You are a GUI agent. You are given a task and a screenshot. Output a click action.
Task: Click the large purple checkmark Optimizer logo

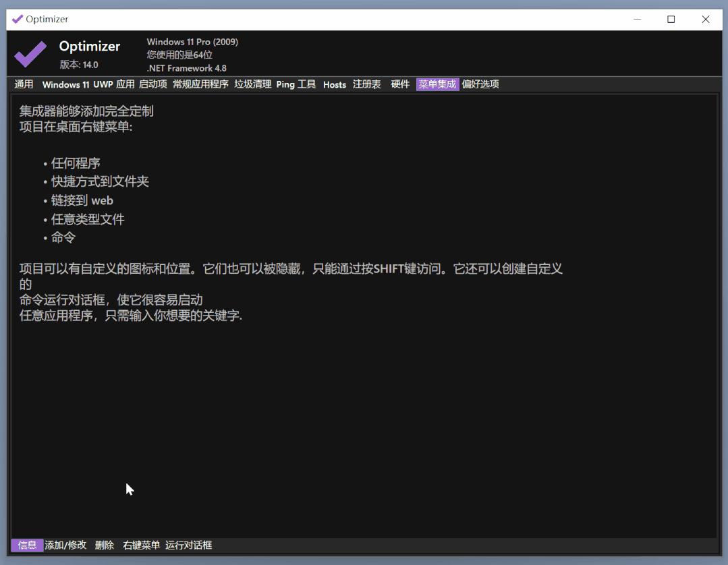click(30, 54)
